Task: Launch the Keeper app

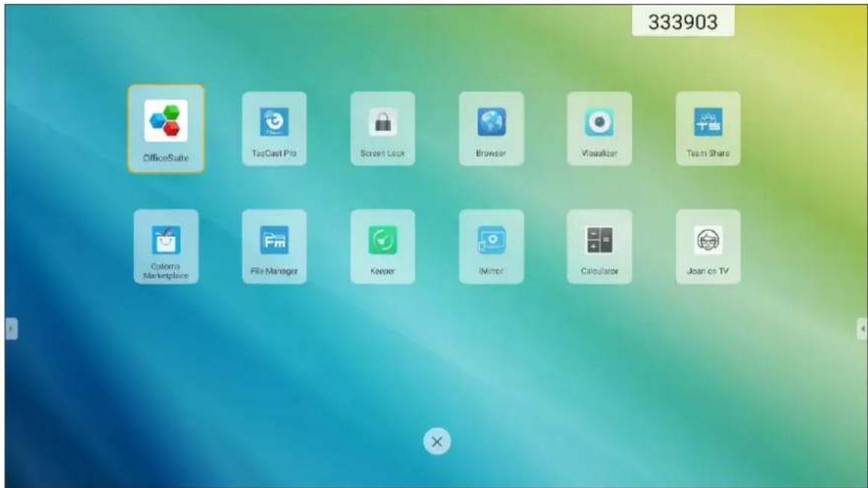Action: [382, 247]
